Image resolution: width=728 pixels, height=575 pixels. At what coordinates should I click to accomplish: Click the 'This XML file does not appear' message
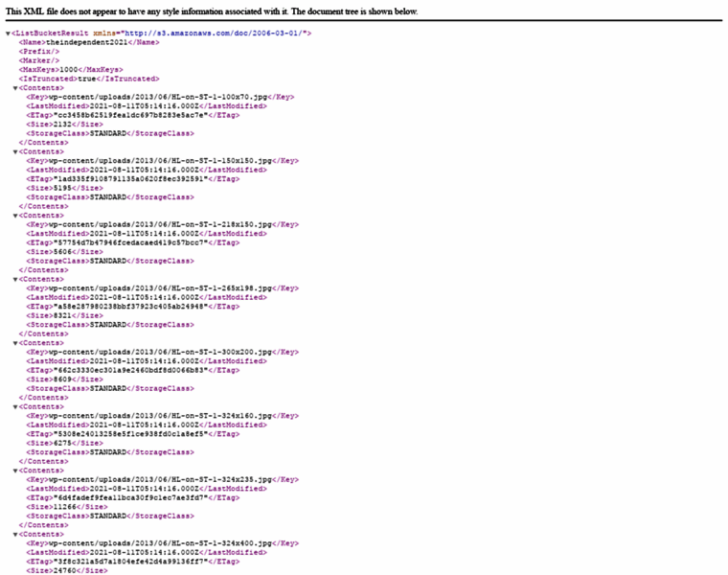(212, 11)
